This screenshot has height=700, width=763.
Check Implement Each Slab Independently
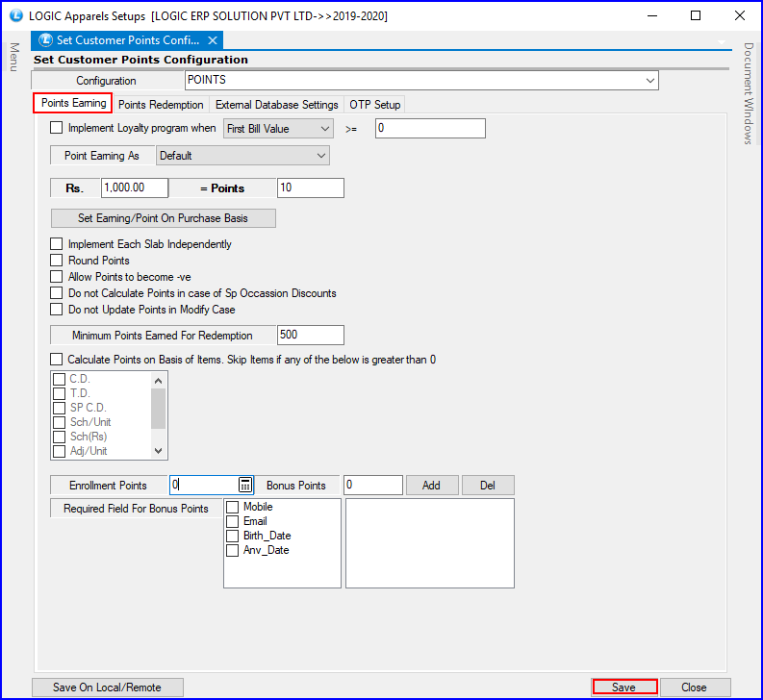(57, 243)
